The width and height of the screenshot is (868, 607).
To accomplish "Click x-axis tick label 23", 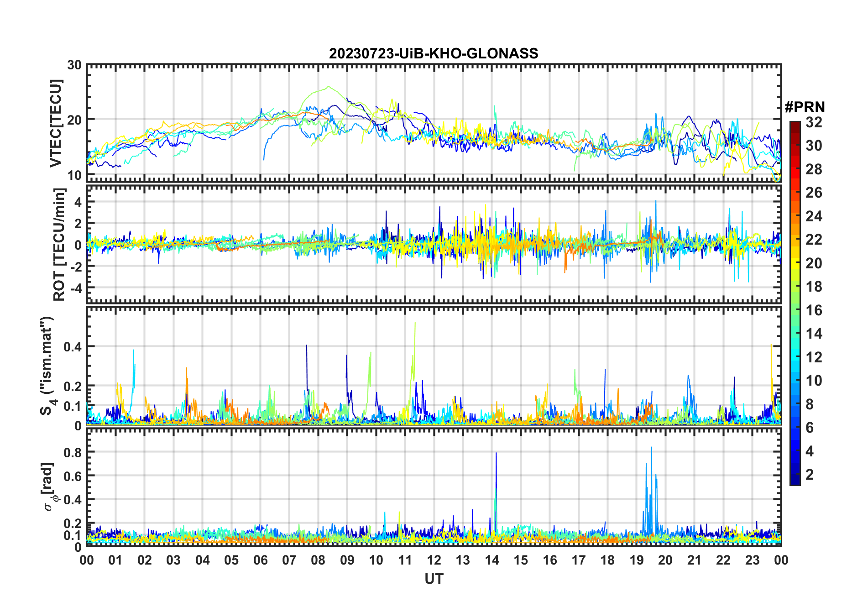I will (752, 560).
